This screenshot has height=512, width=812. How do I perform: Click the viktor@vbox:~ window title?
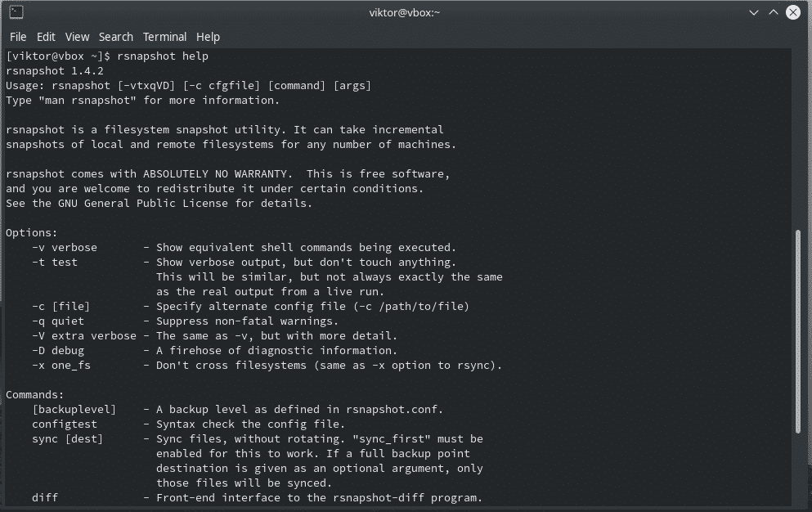click(x=405, y=12)
